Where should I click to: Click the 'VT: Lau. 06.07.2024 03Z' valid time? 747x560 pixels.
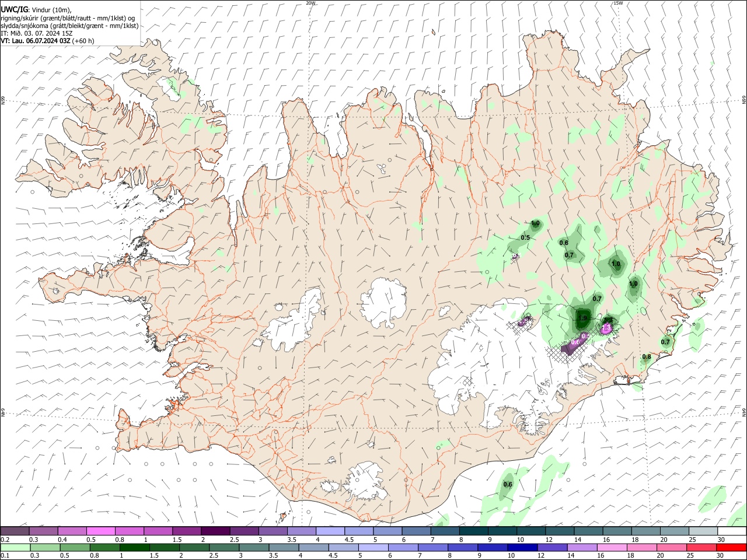[36, 41]
